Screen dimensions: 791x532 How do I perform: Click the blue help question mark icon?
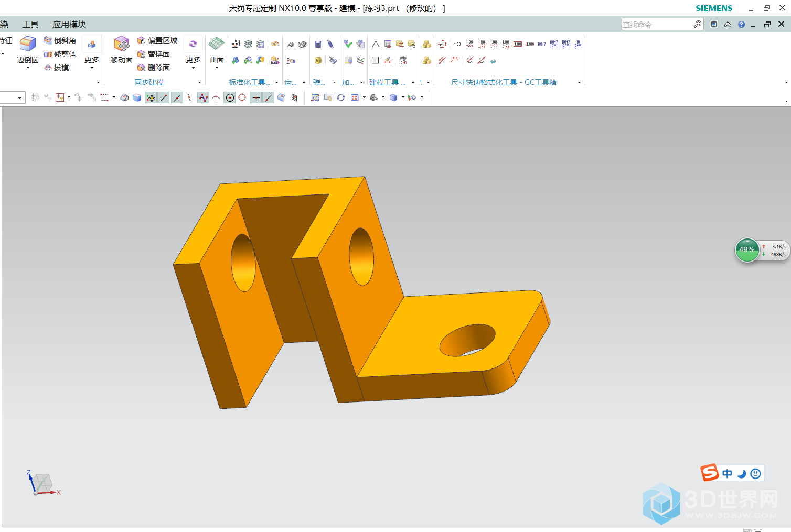pyautogui.click(x=741, y=24)
